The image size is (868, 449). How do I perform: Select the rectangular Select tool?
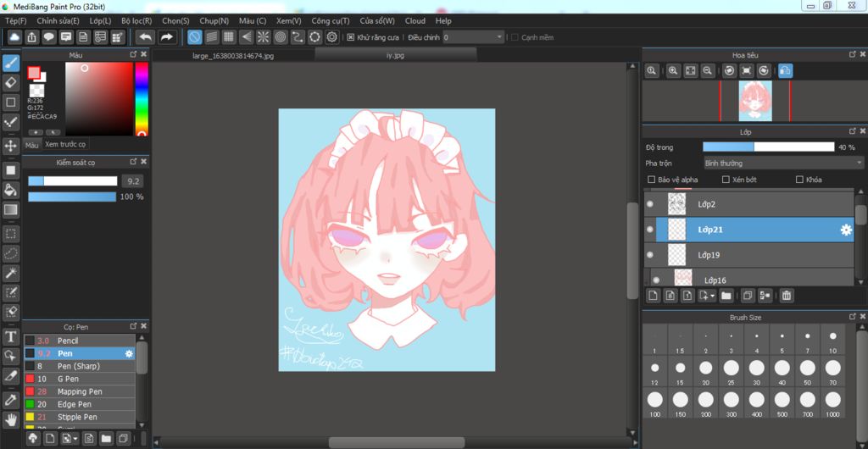coord(10,233)
